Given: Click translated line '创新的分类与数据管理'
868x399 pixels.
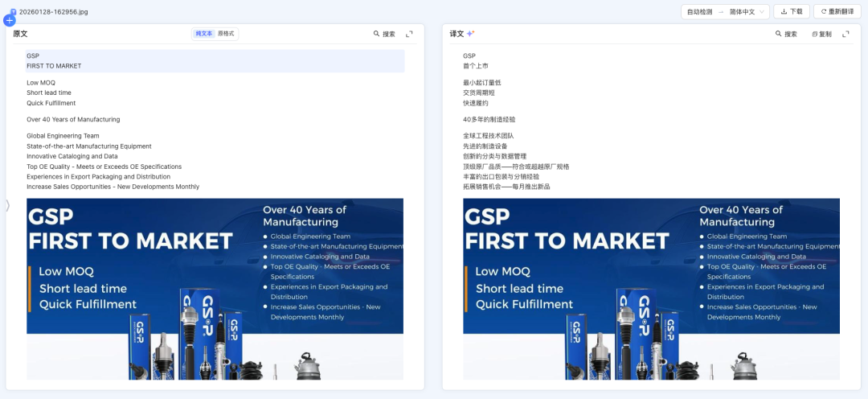Looking at the screenshot, I should [x=495, y=156].
